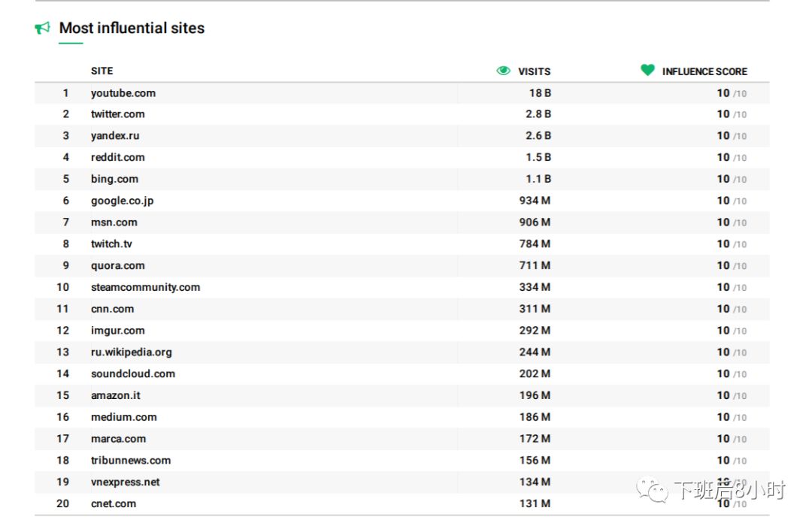Open youtube.com in the site list
The width and height of the screenshot is (812, 526).
123,93
